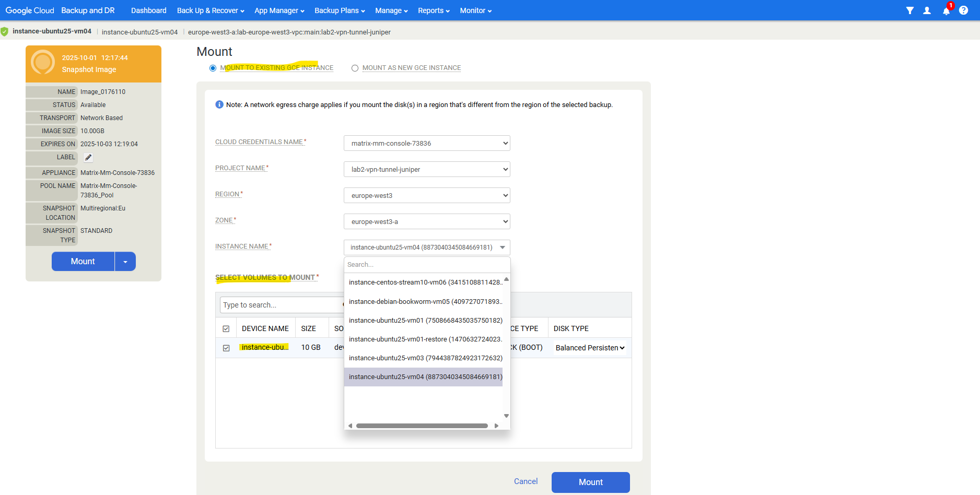
Task: Open the notifications bell
Action: (946, 10)
